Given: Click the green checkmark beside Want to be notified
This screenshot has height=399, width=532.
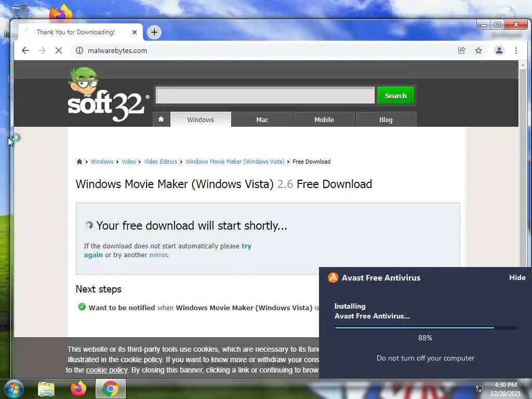Looking at the screenshot, I should click(x=82, y=307).
